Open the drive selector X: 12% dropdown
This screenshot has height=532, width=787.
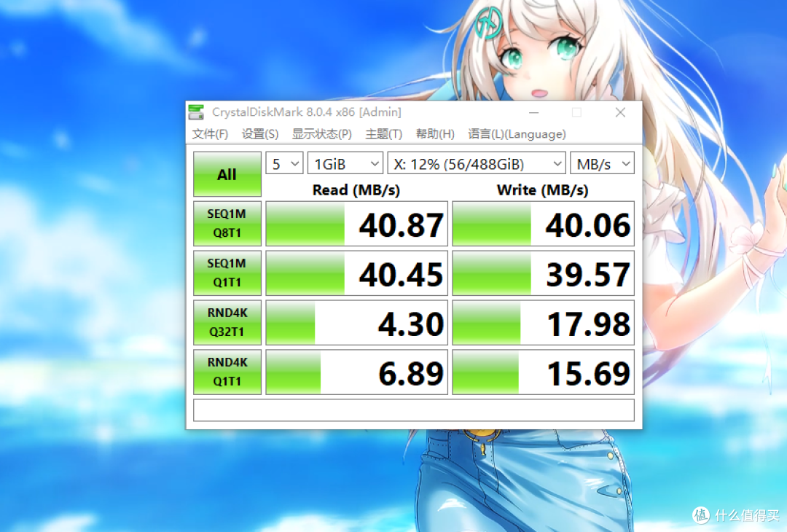tap(477, 164)
